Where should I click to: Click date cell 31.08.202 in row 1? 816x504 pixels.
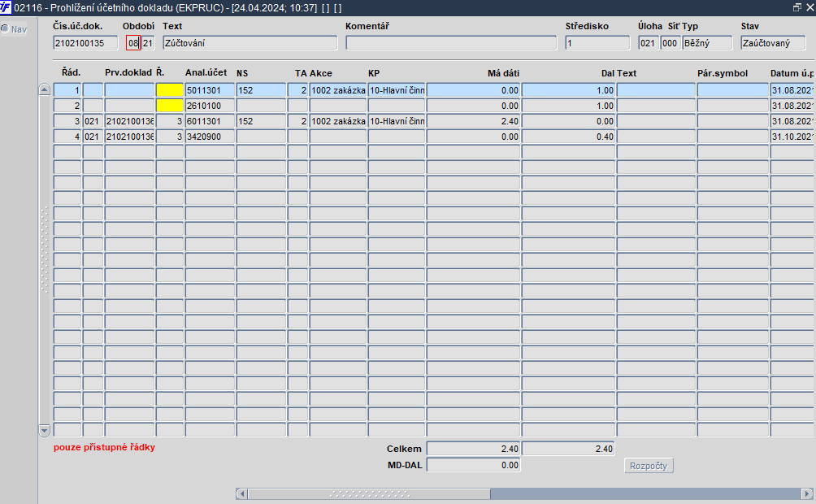[792, 90]
